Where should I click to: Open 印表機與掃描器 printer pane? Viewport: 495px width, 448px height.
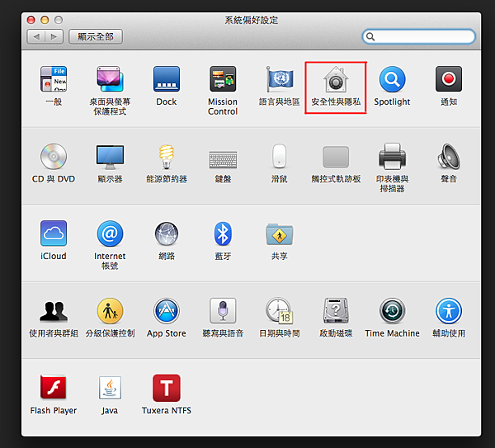point(392,157)
